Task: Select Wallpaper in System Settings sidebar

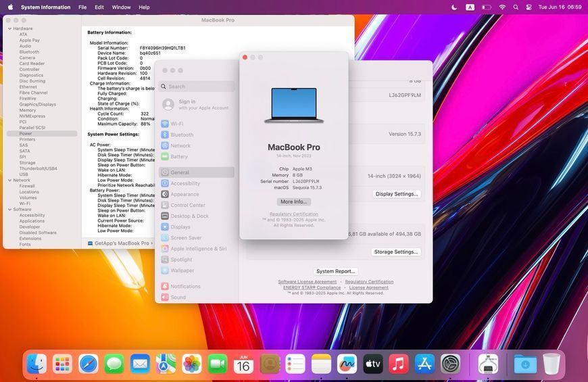Action: pyautogui.click(x=197, y=270)
